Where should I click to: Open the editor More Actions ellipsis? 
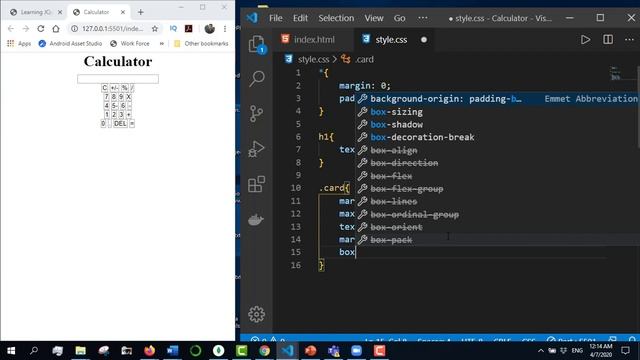[629, 40]
